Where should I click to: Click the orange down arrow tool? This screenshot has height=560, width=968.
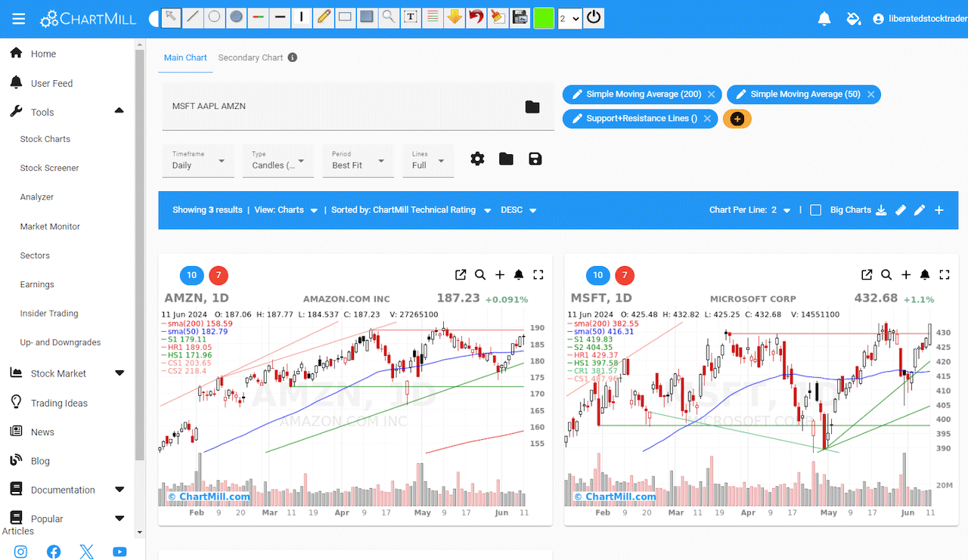click(x=455, y=17)
